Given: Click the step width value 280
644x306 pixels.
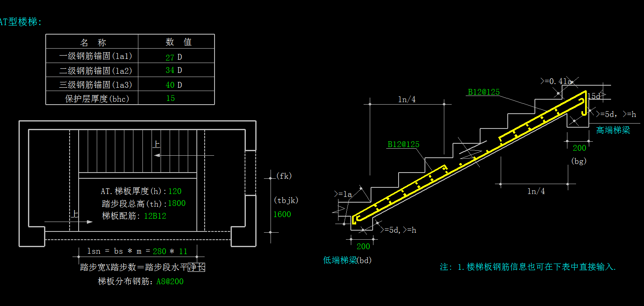Looking at the screenshot, I should point(159,251).
